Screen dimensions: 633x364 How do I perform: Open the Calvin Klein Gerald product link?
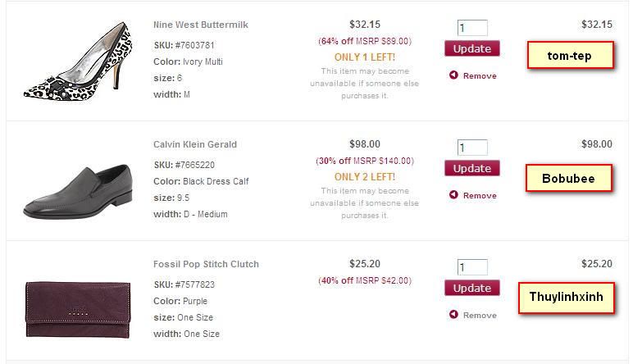coord(194,144)
